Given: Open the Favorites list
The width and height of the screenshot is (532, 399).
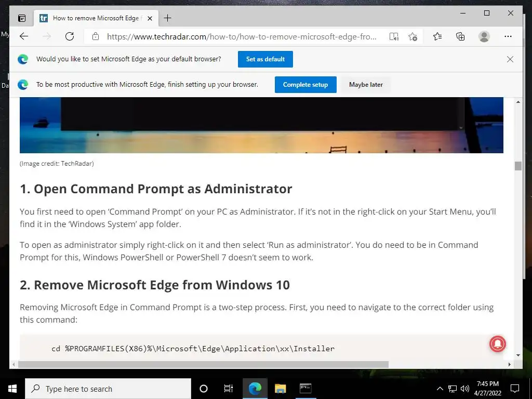Looking at the screenshot, I should 437,36.
